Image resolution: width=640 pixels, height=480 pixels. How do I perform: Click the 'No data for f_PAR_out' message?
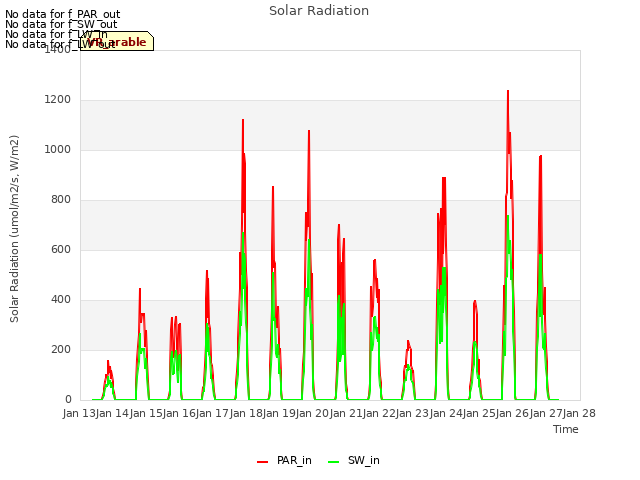click(x=62, y=14)
